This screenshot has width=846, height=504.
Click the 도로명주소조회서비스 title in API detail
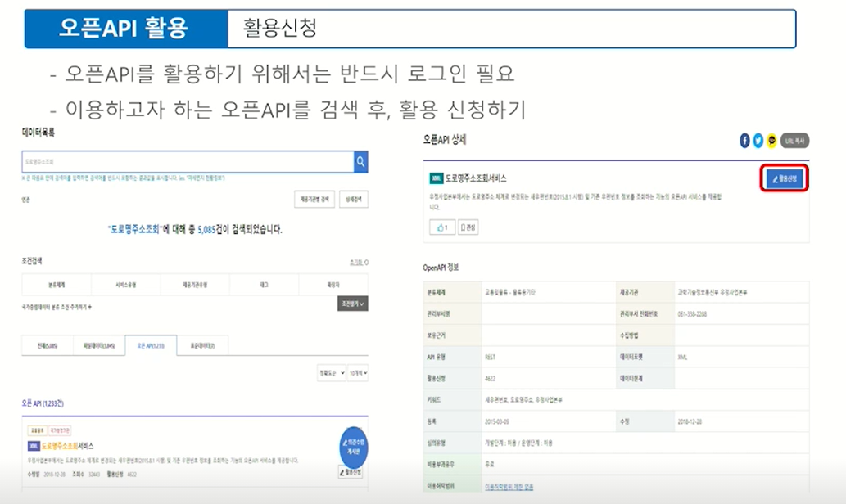tap(476, 178)
